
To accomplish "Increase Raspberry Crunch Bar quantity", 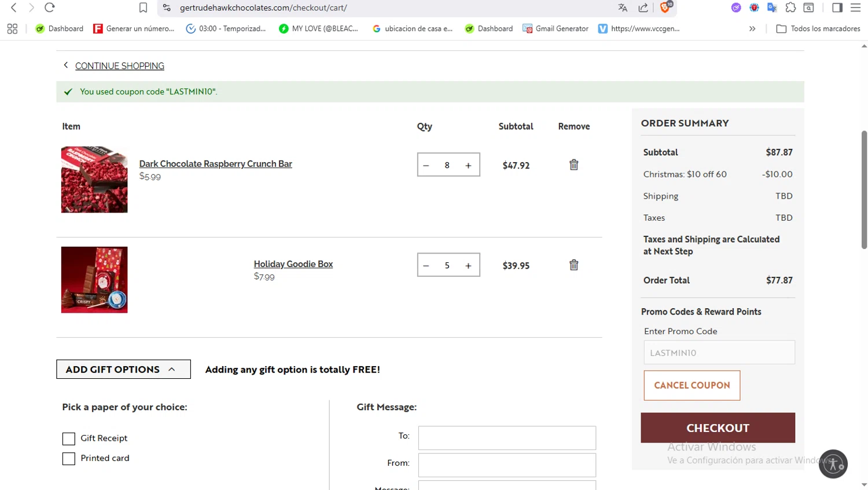I will [x=468, y=165].
